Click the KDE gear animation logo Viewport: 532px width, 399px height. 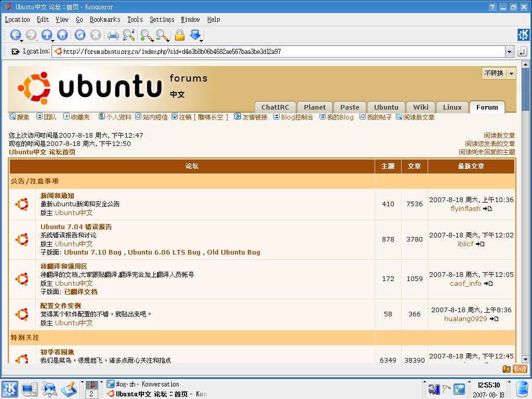pyautogui.click(x=523, y=35)
